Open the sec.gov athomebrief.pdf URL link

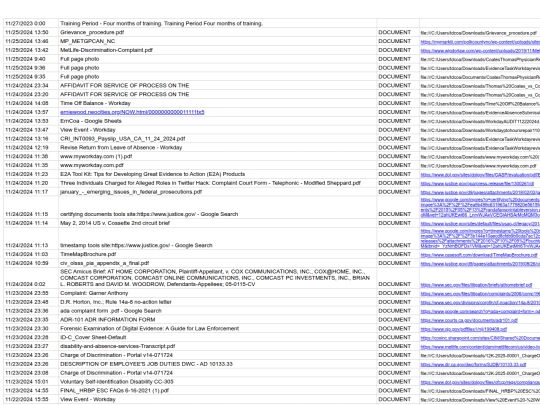coord(476,285)
